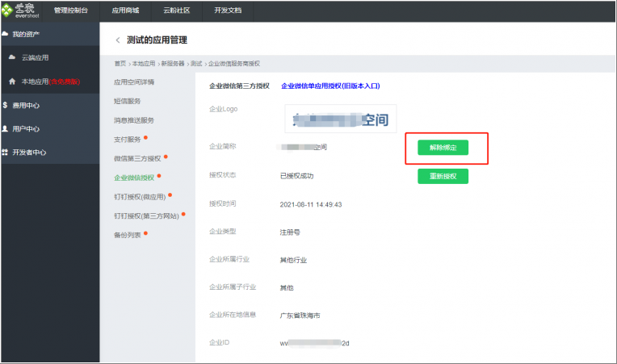Click the 企业ID value
Screen dimensions: 617x364
[x=314, y=343]
